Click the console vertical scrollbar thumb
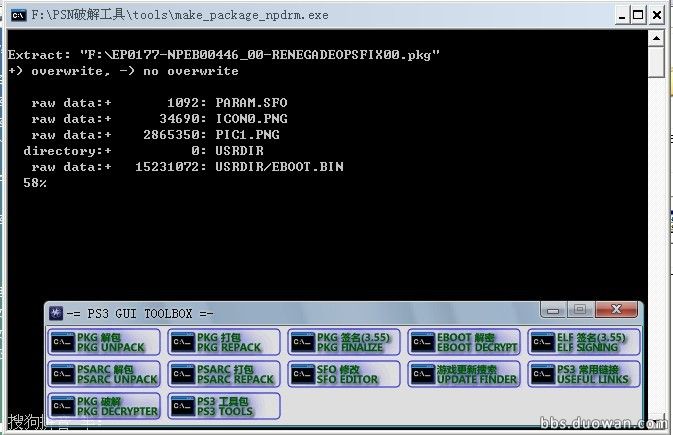The image size is (673, 435). (x=656, y=60)
